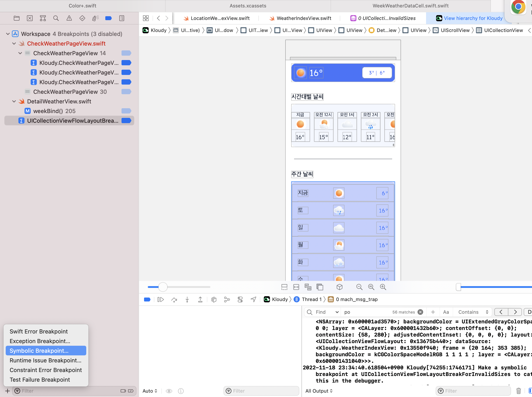The image size is (532, 397).
Task: Click the Step Over debug button
Action: point(174,300)
